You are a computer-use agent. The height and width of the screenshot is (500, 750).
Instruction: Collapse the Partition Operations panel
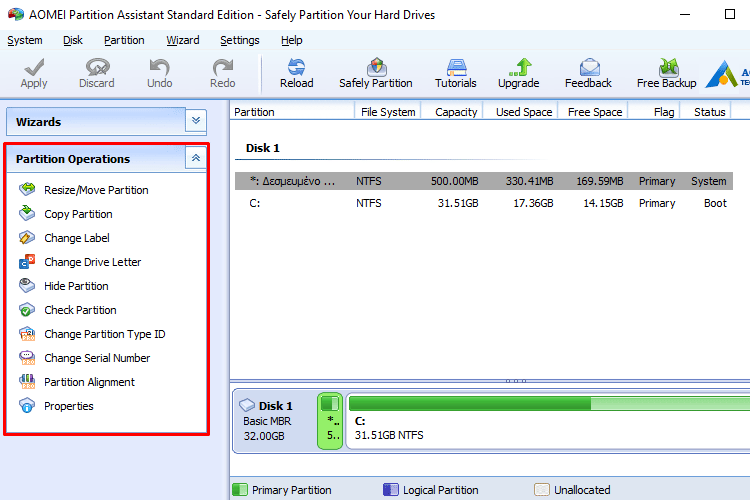(196, 158)
